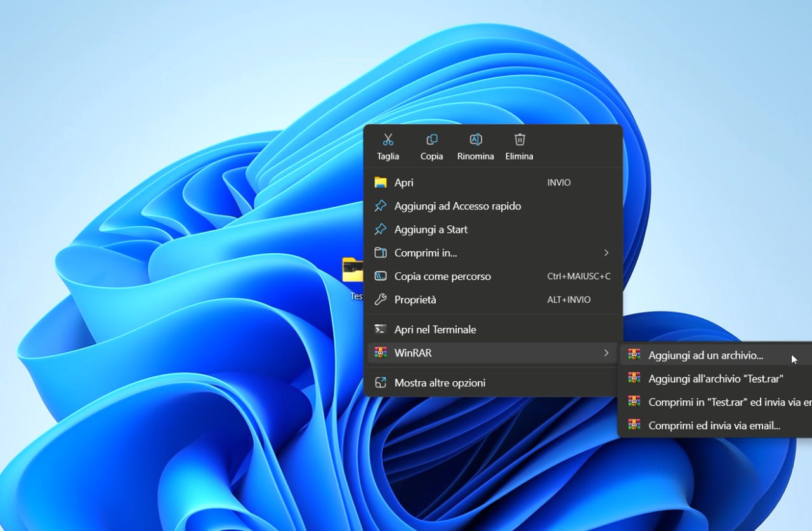Viewport: 812px width, 531px height.
Task: Click the Apri nel Terminale icon
Action: pyautogui.click(x=381, y=329)
